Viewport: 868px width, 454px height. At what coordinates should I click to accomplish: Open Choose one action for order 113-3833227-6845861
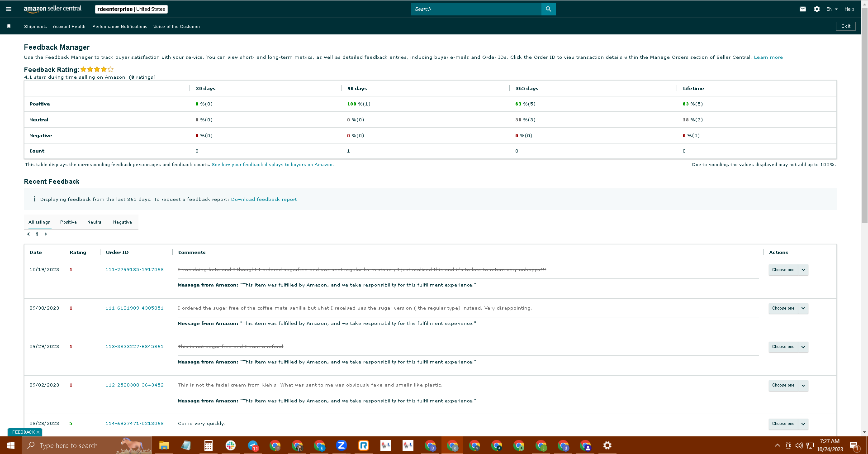pyautogui.click(x=788, y=347)
